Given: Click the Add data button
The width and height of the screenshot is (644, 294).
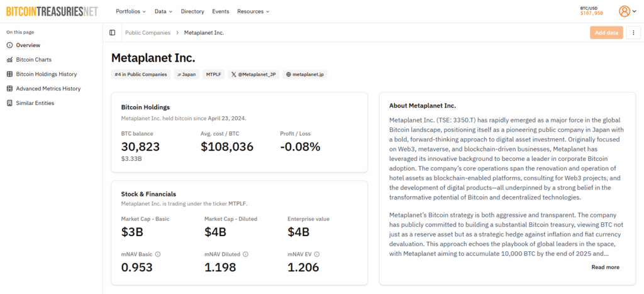Looking at the screenshot, I should pyautogui.click(x=606, y=33).
